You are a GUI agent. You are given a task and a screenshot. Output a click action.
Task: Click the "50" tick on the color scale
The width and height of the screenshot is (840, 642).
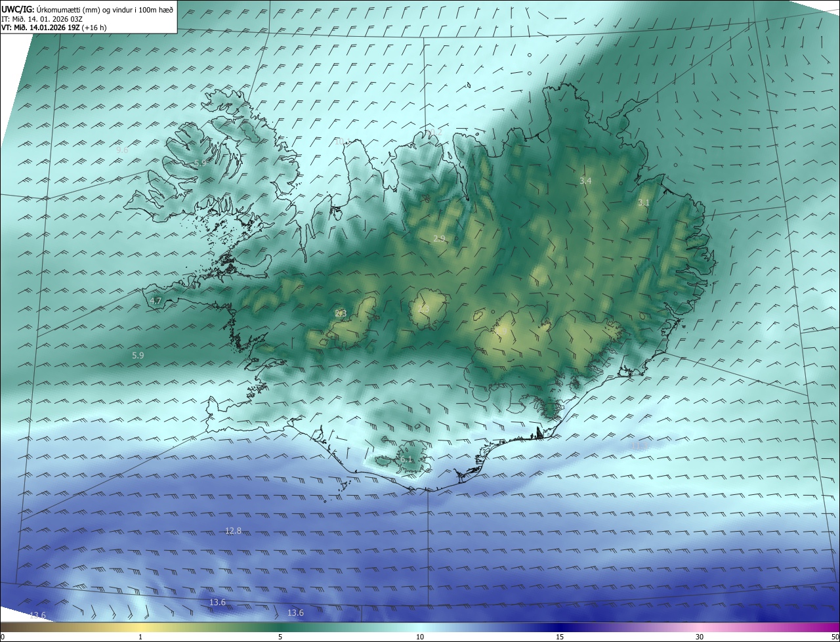click(x=835, y=637)
